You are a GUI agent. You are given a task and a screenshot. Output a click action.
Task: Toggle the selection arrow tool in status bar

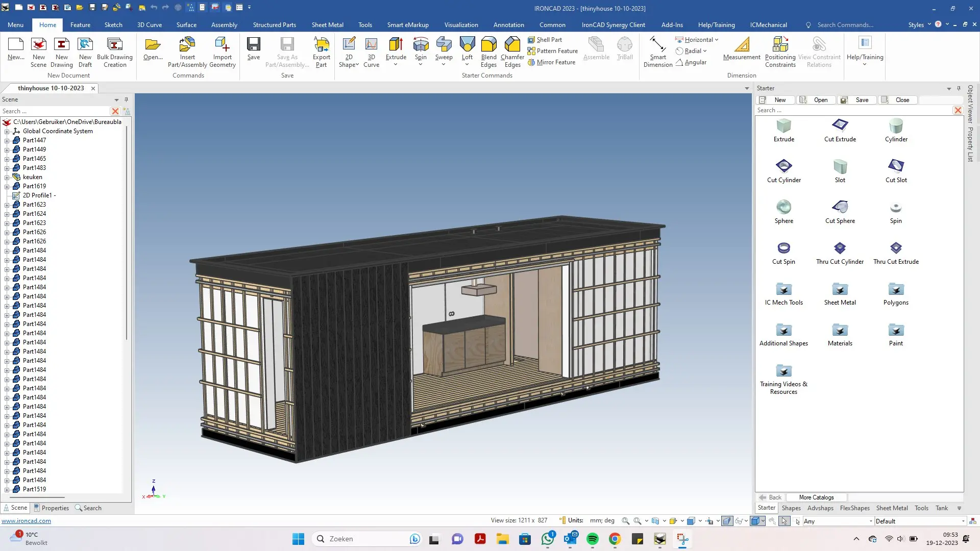click(785, 521)
